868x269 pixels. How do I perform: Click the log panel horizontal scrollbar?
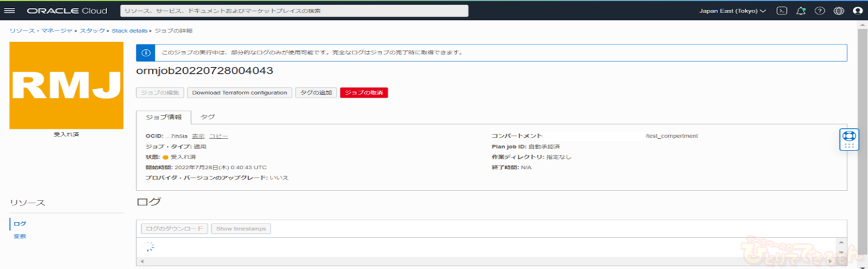pyautogui.click(x=485, y=261)
